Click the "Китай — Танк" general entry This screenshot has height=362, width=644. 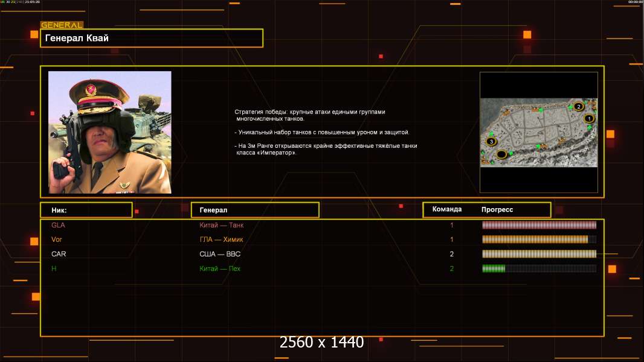(222, 225)
